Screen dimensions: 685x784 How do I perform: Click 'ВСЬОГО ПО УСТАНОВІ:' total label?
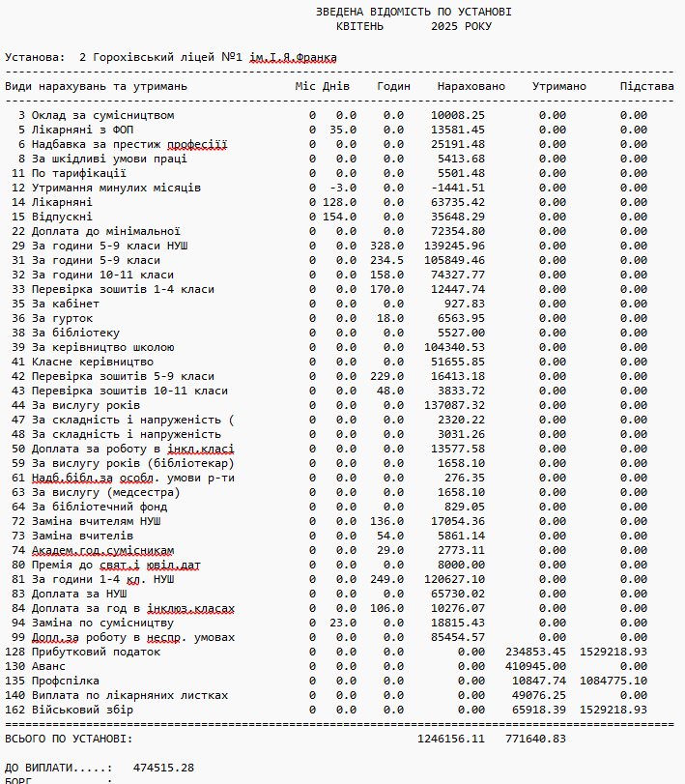tap(69, 739)
